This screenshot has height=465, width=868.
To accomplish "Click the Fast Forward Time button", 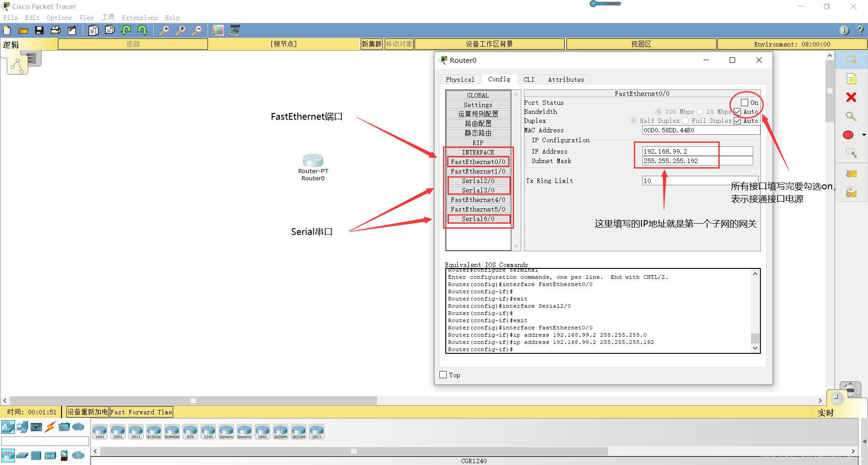I will [142, 412].
